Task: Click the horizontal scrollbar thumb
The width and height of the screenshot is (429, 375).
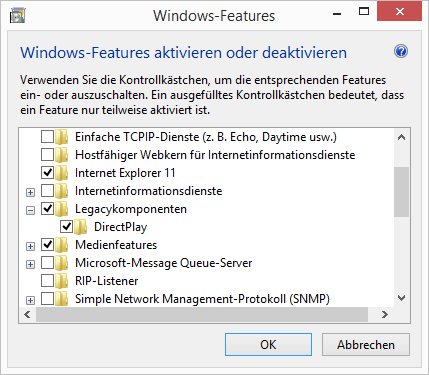Action: tap(202, 314)
